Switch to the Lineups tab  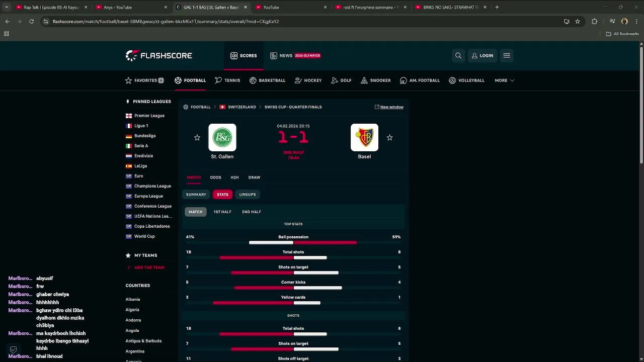coord(248,195)
